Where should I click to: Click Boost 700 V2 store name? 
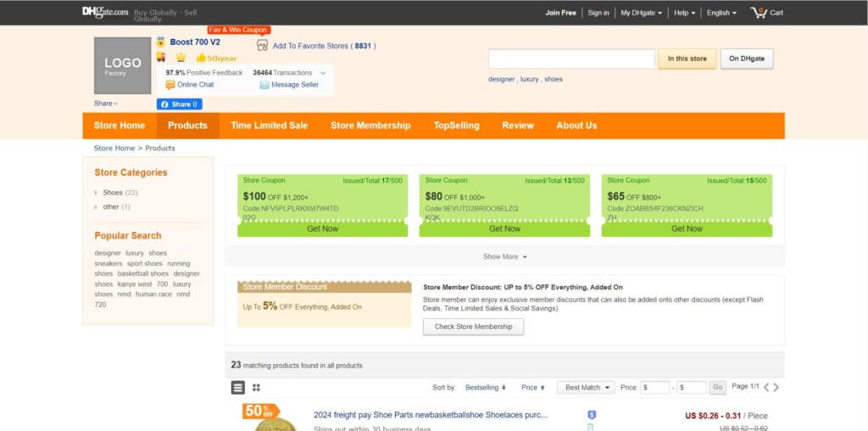pyautogui.click(x=195, y=42)
